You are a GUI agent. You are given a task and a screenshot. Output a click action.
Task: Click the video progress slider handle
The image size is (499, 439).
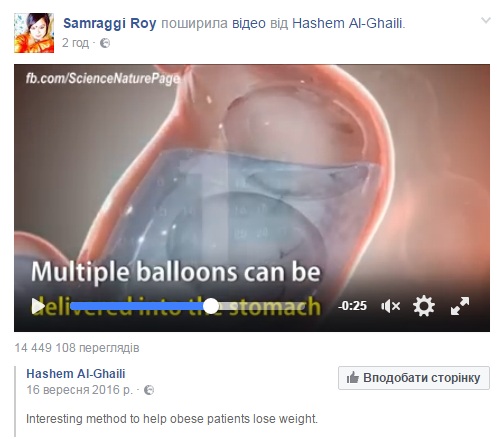211,306
